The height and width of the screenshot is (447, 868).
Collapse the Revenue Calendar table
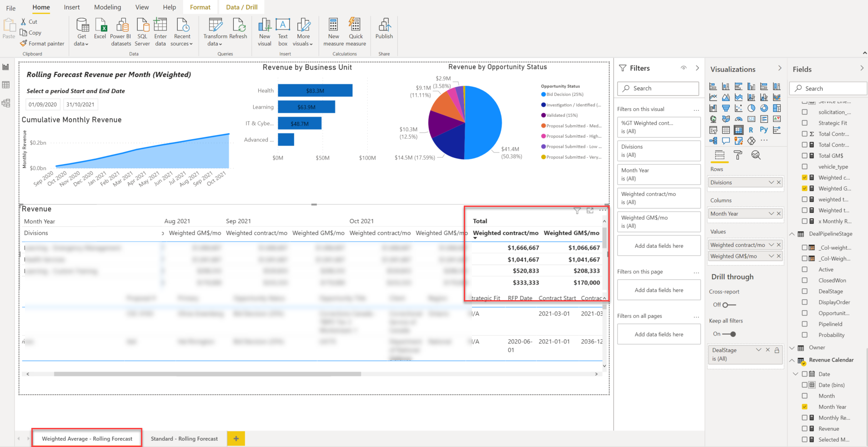pyautogui.click(x=792, y=360)
